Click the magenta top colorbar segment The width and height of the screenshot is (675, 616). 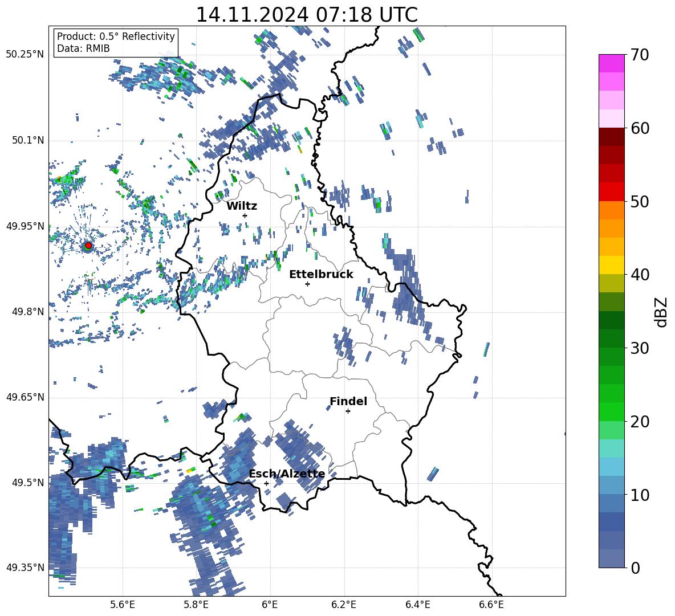(611, 63)
